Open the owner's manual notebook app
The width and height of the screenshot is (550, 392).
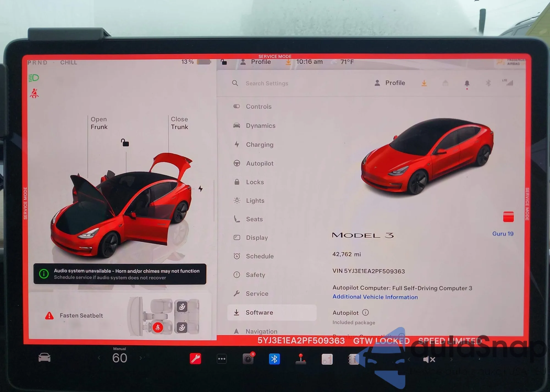click(353, 359)
